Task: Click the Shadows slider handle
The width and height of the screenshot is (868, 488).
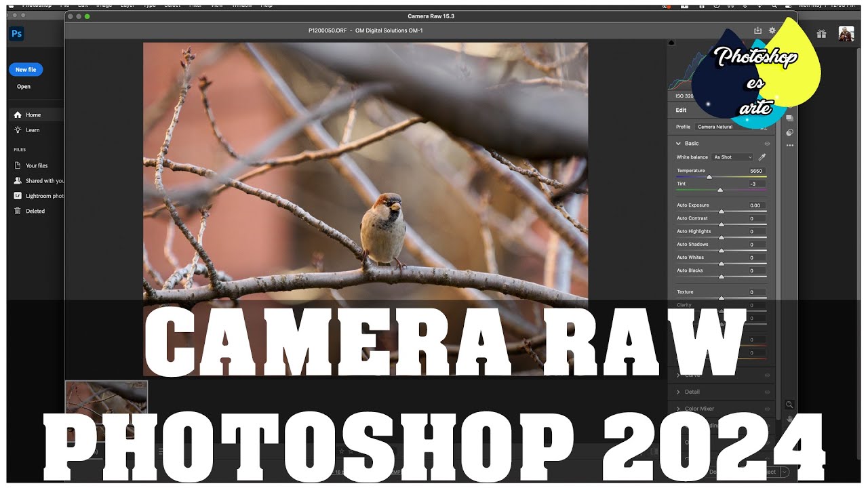Action: (x=722, y=250)
